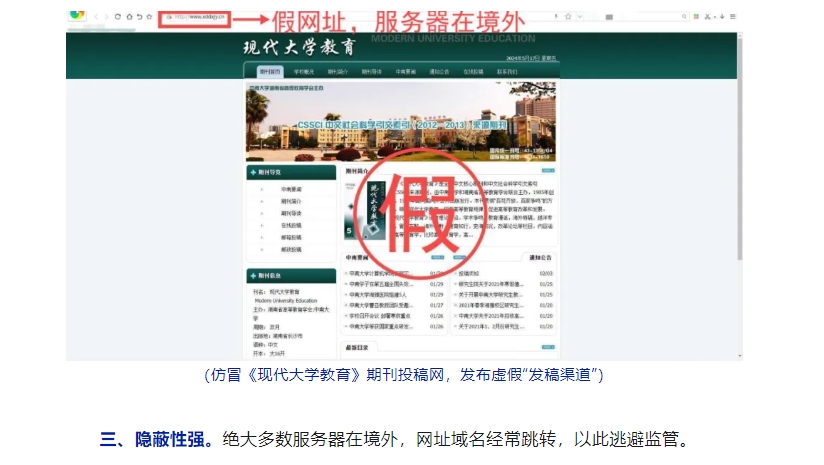
Task: Go to the browser home page icon
Action: pyautogui.click(x=129, y=17)
